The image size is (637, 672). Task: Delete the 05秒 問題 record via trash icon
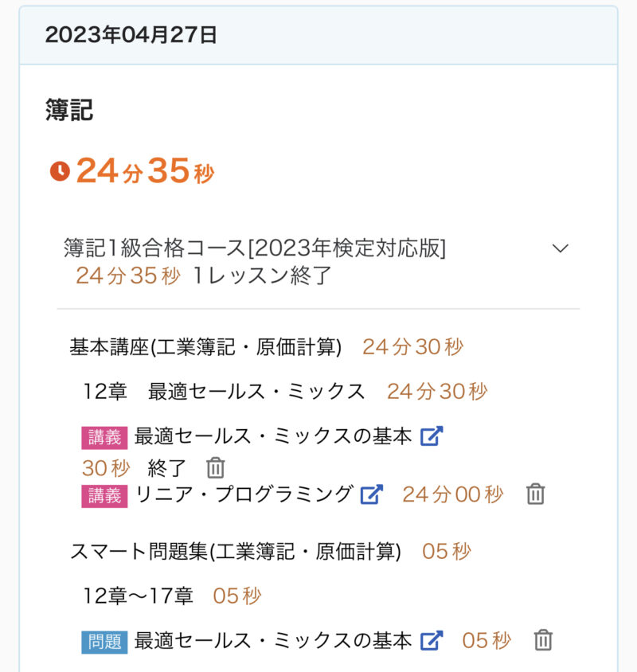[x=543, y=640]
